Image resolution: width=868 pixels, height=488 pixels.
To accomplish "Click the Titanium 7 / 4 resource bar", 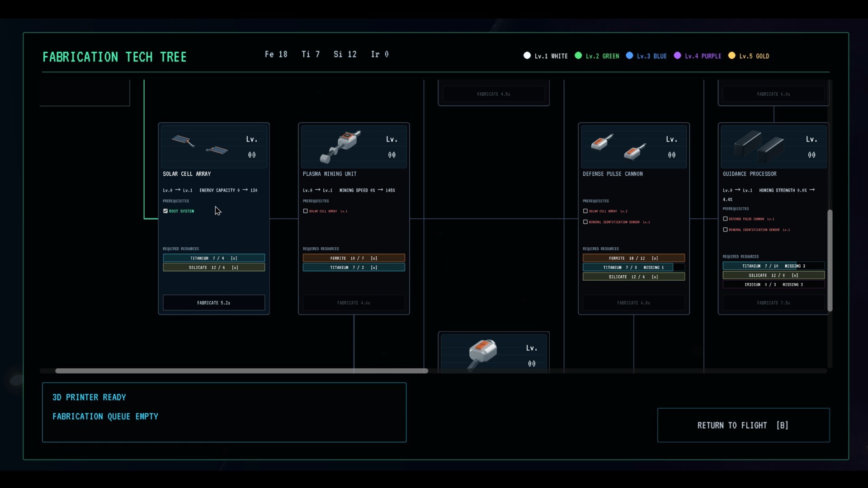I will coord(214,258).
